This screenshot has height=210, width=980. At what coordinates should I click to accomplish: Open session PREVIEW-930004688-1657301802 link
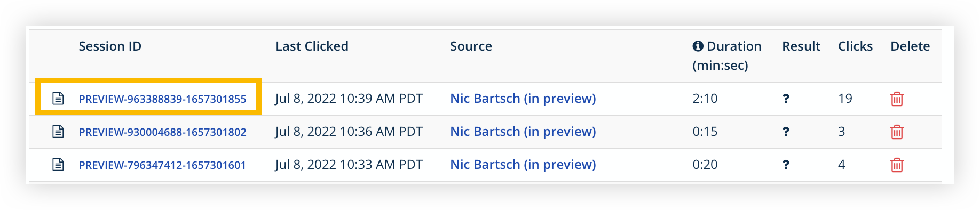pyautogui.click(x=163, y=132)
